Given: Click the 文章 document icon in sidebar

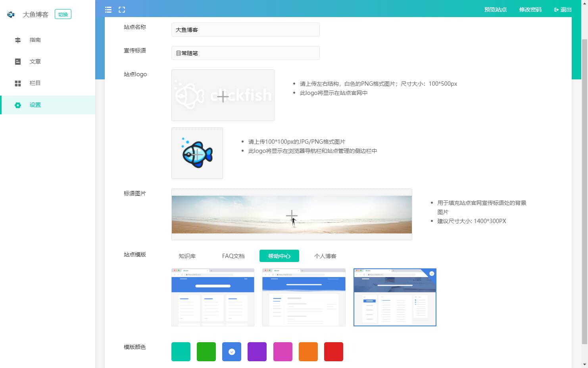Looking at the screenshot, I should tap(18, 62).
